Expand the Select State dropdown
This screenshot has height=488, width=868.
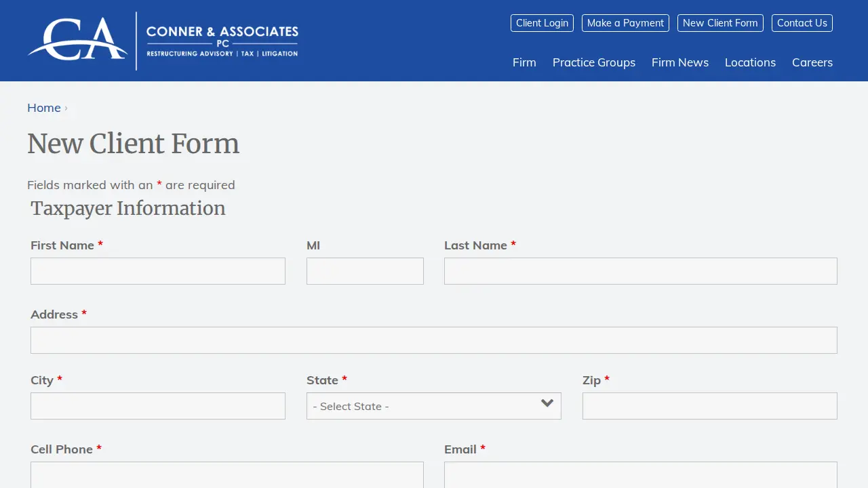434,406
